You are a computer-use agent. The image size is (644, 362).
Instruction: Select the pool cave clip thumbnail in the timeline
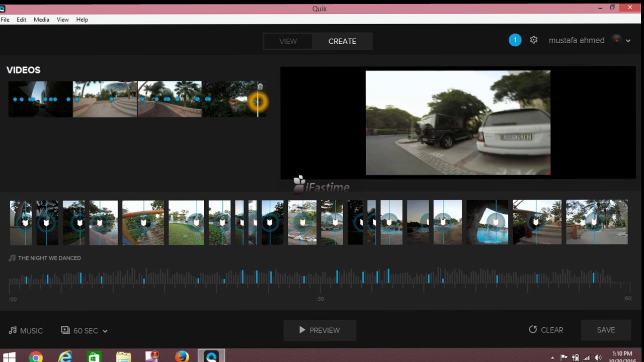[488, 222]
